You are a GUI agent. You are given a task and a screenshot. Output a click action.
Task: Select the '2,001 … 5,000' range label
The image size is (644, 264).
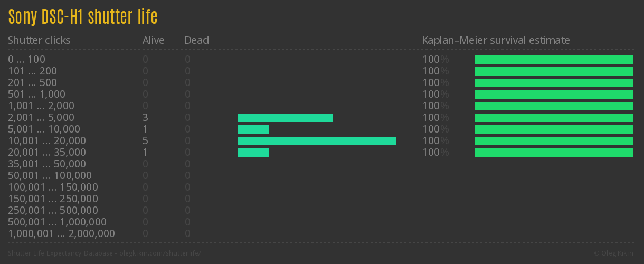[41, 118]
